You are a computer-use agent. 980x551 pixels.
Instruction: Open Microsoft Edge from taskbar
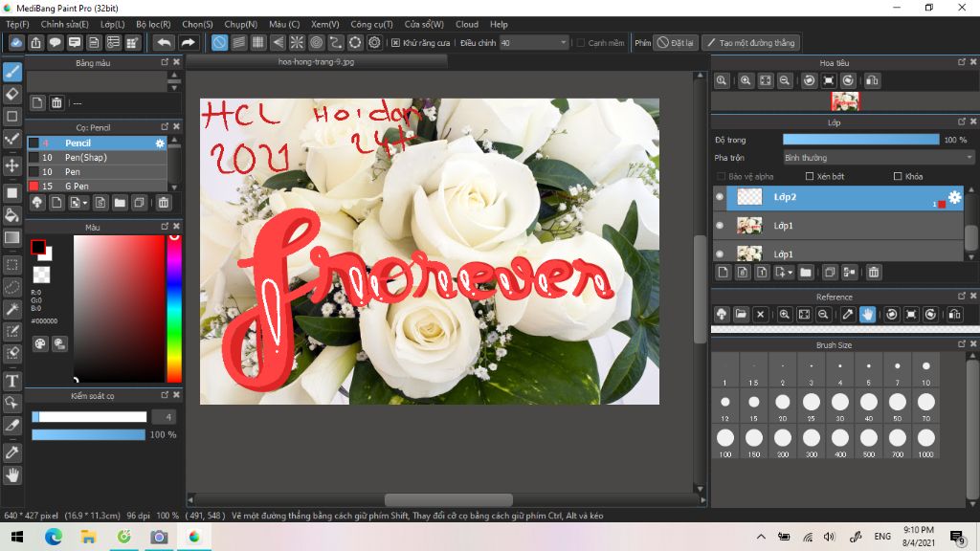pos(54,537)
